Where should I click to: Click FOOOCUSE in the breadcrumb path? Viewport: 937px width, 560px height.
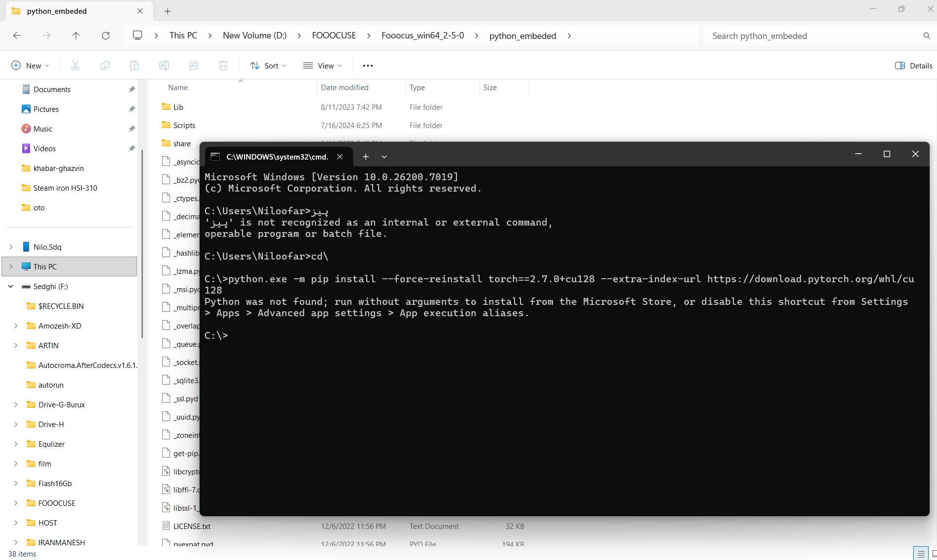point(334,35)
